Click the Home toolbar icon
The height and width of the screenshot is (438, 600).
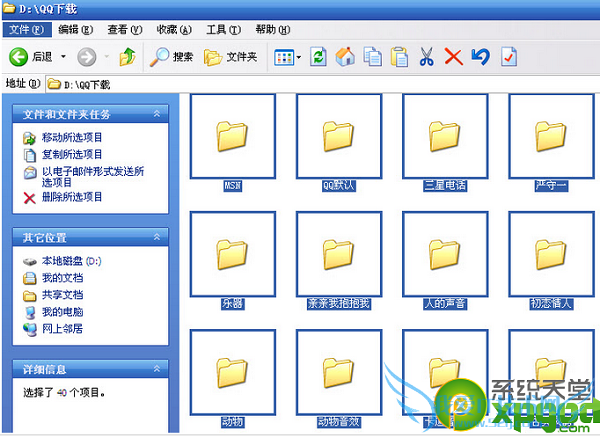(345, 57)
